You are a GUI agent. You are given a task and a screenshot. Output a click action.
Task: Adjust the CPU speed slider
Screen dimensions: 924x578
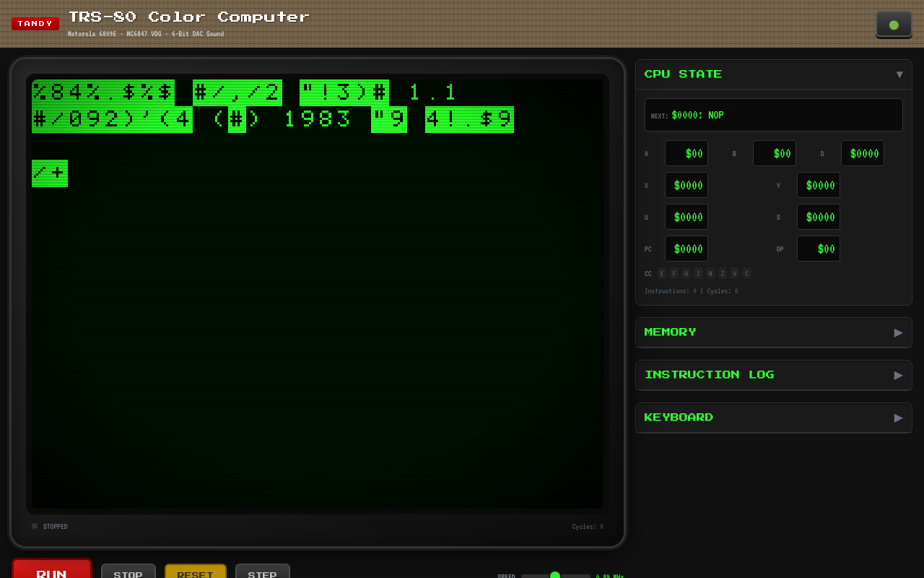[555, 576]
